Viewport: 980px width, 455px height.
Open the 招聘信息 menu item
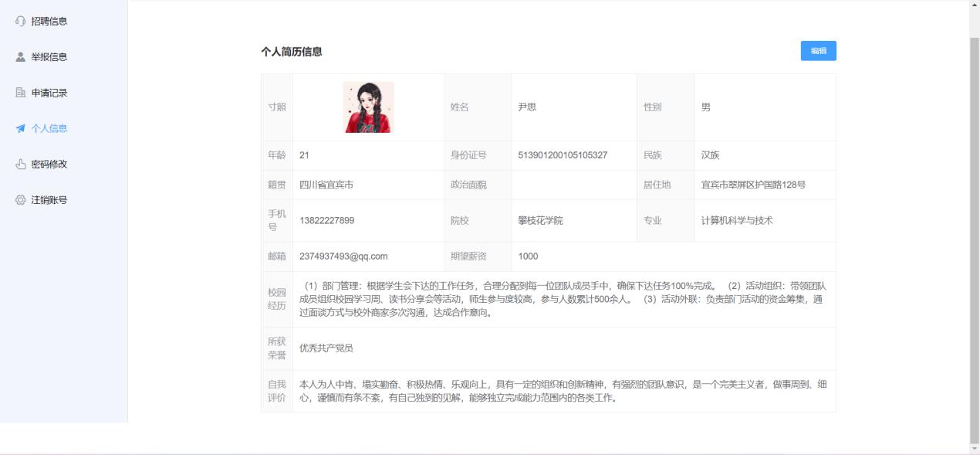point(63,21)
